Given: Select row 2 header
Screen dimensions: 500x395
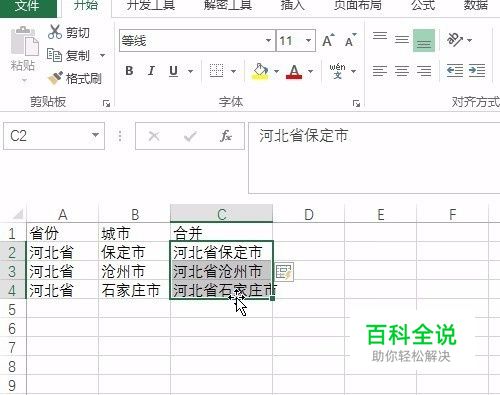Looking at the screenshot, I should 12,252.
